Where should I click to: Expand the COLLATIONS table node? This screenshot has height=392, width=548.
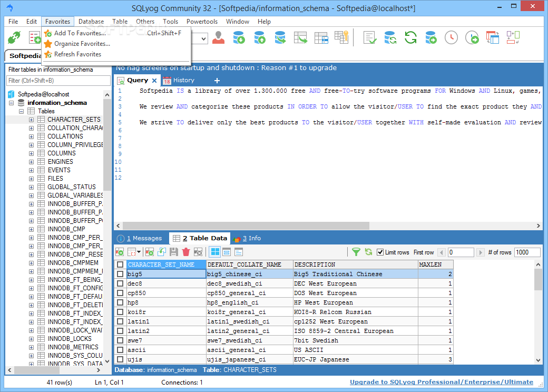point(31,136)
